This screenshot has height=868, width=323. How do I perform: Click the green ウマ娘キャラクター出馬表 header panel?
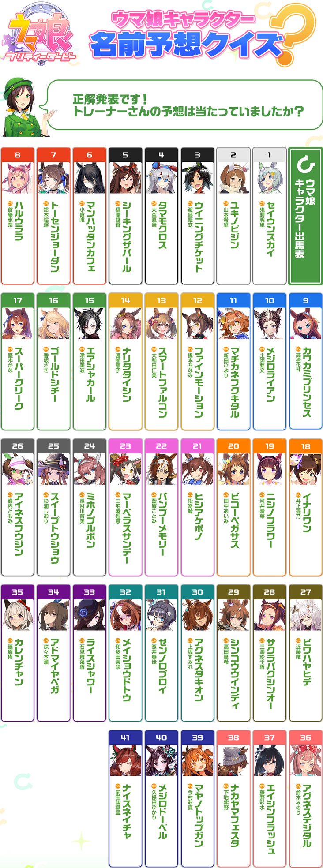[x=305, y=216]
